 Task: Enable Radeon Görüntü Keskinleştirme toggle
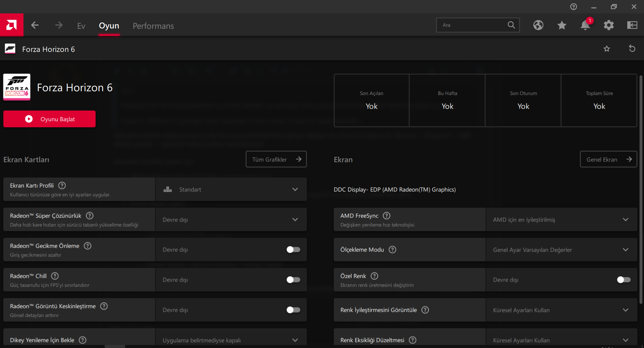pyautogui.click(x=293, y=310)
